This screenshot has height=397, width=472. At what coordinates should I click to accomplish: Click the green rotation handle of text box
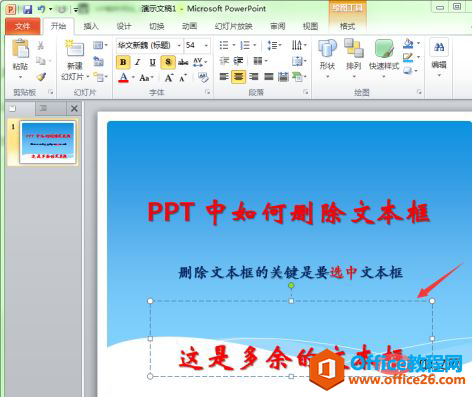291,285
